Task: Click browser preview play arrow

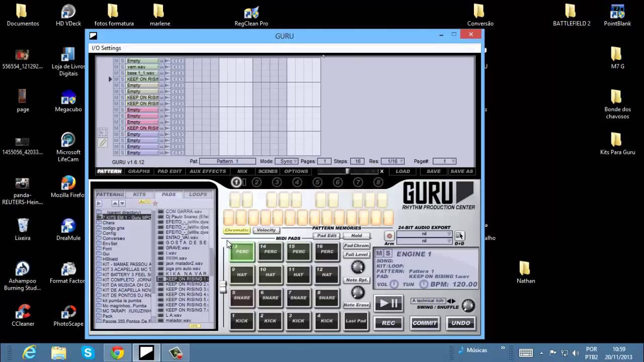Action: (99, 203)
